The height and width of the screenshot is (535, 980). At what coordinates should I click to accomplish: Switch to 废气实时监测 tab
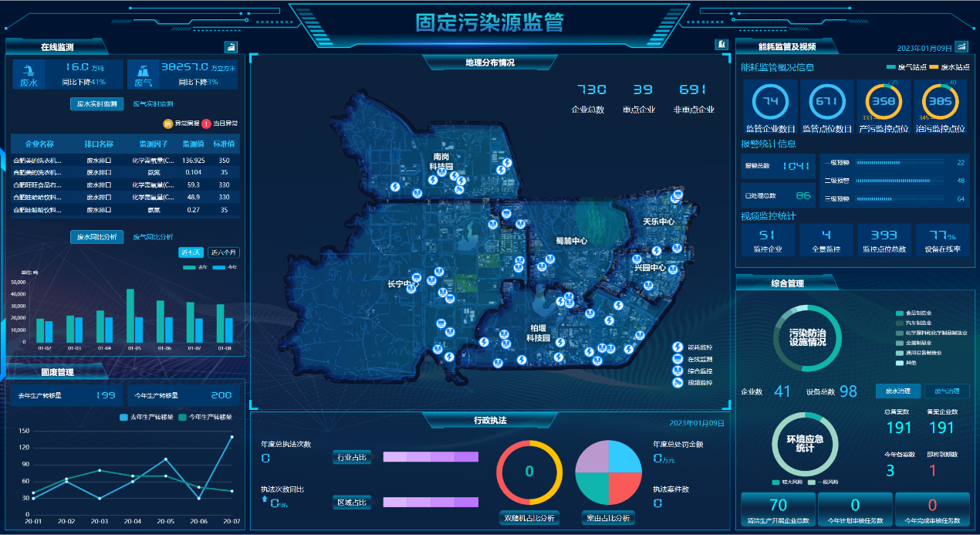[x=153, y=103]
